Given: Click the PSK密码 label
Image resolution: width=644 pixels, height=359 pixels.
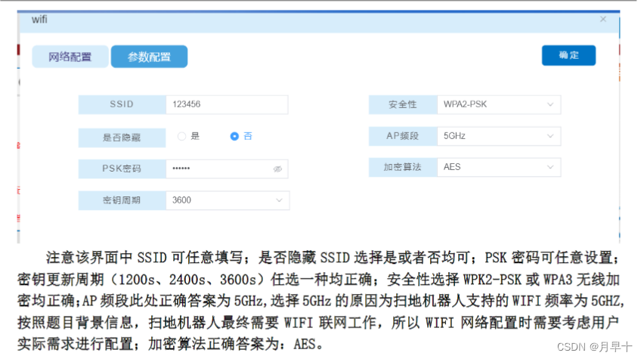Looking at the screenshot, I should tap(122, 169).
